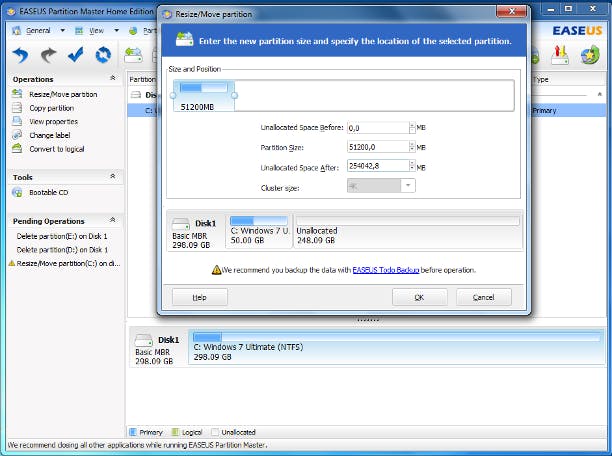Select View properties in Operations
The height and width of the screenshot is (456, 612).
53,121
